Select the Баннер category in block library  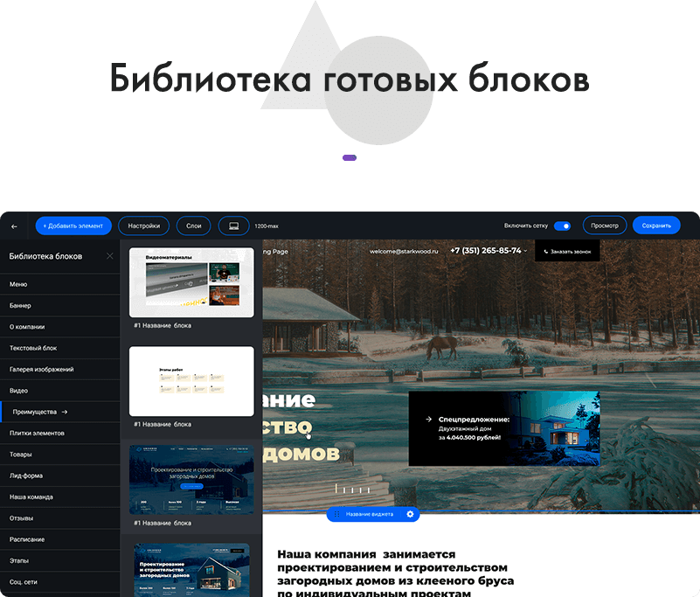point(20,306)
